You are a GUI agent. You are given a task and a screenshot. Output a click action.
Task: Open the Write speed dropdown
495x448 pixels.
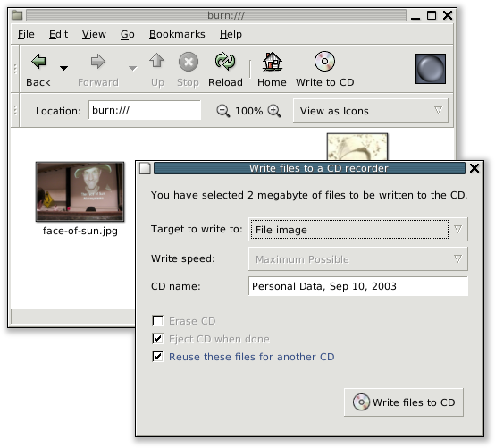click(358, 259)
